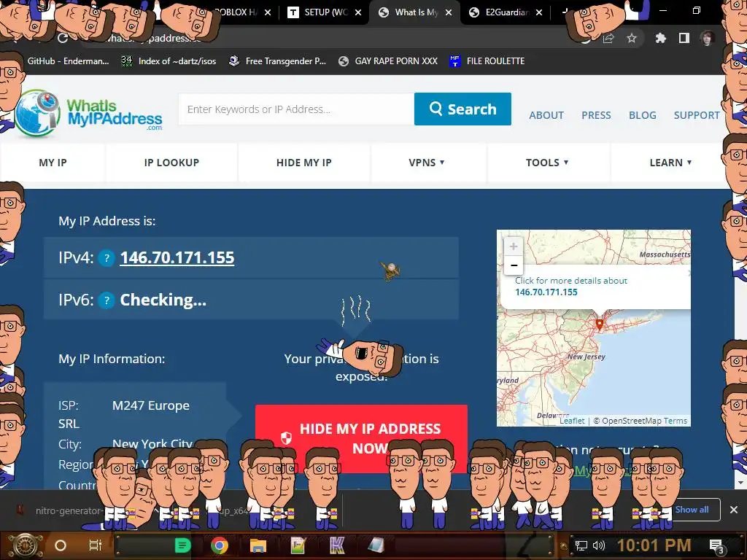747x560 pixels.
Task: Open the green chat app on taskbar
Action: coord(182,545)
